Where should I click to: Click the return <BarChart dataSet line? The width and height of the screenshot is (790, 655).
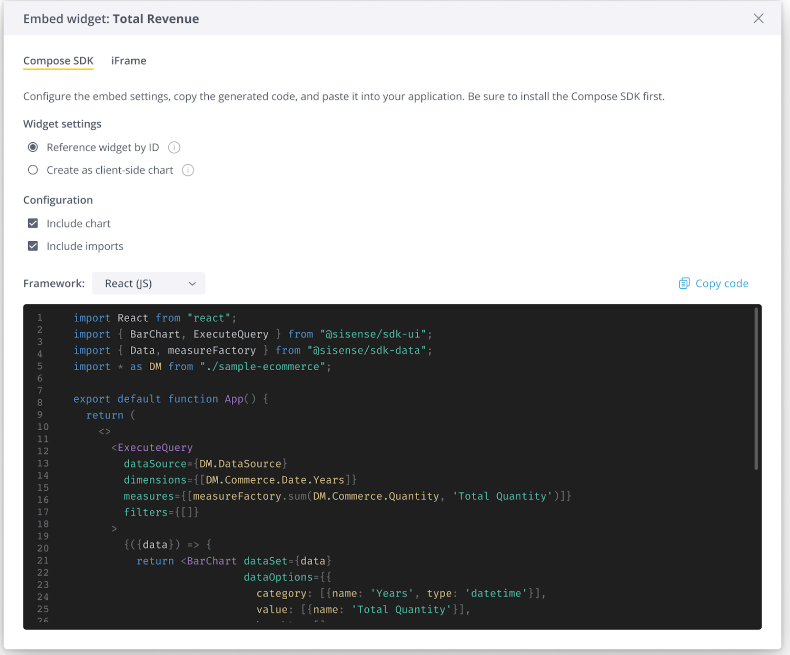234,561
